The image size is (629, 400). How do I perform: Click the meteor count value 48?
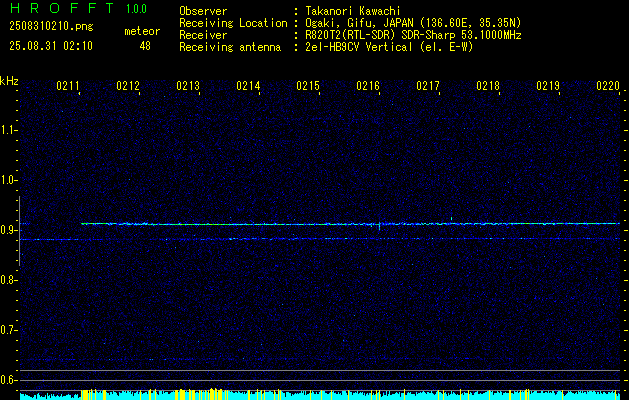point(145,46)
